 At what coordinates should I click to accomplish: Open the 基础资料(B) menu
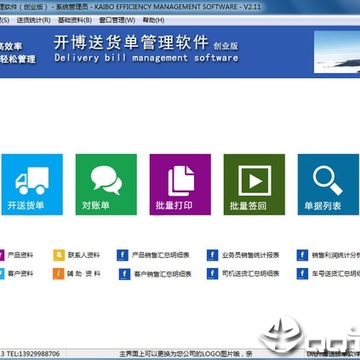click(x=75, y=20)
